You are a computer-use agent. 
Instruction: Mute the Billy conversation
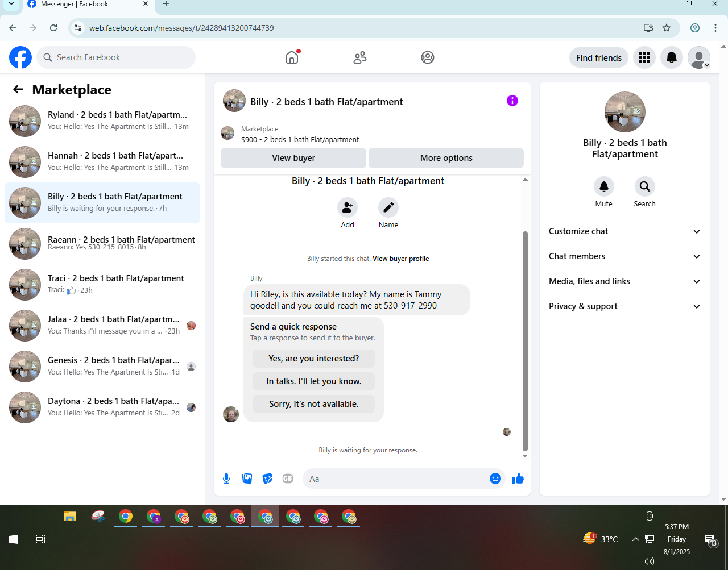(x=604, y=186)
